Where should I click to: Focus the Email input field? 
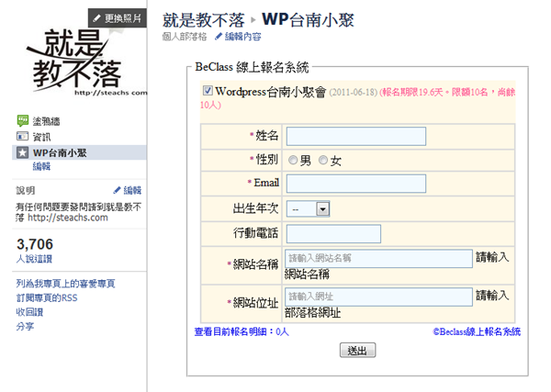pyautogui.click(x=356, y=184)
